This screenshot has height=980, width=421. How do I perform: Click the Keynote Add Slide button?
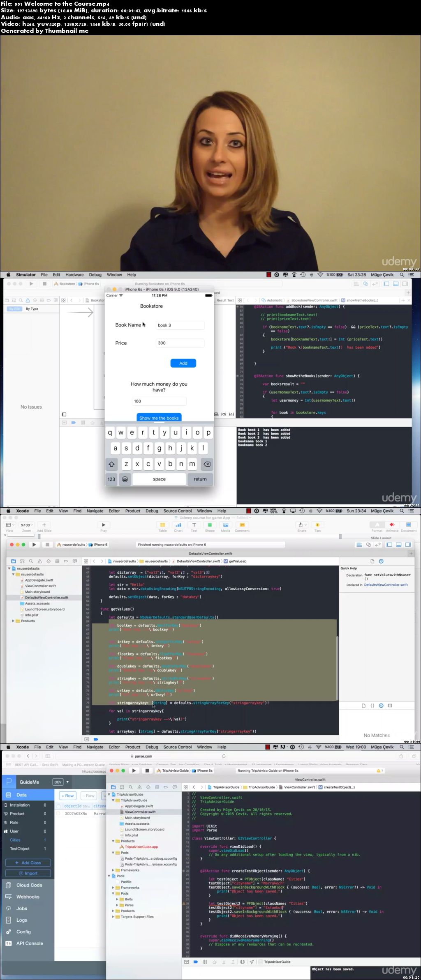click(44, 525)
